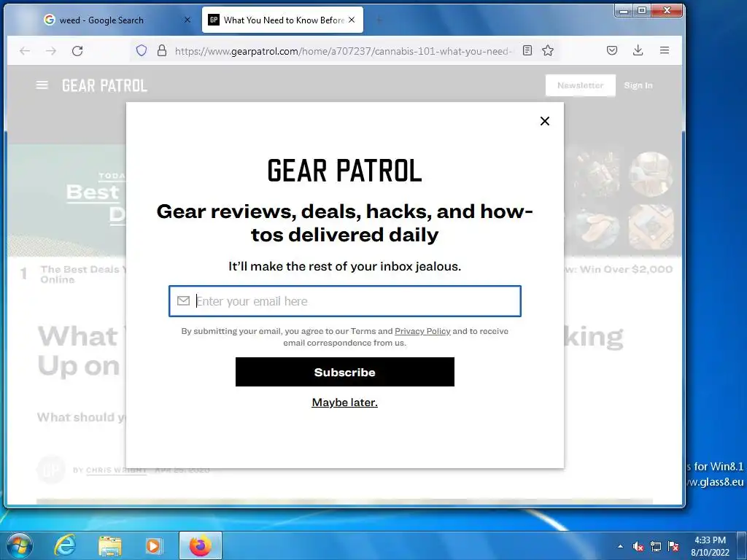The image size is (747, 560).
Task: Toggle reader view icon
Action: click(527, 50)
